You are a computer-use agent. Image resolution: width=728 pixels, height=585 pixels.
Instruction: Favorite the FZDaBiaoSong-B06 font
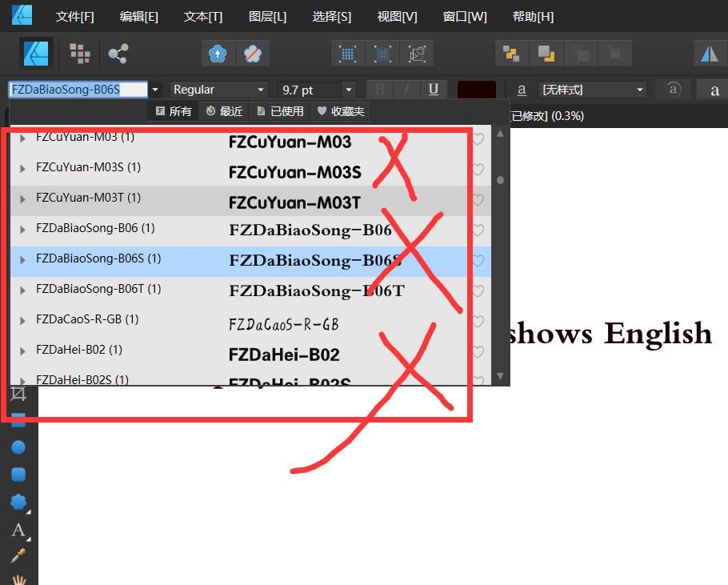[478, 230]
